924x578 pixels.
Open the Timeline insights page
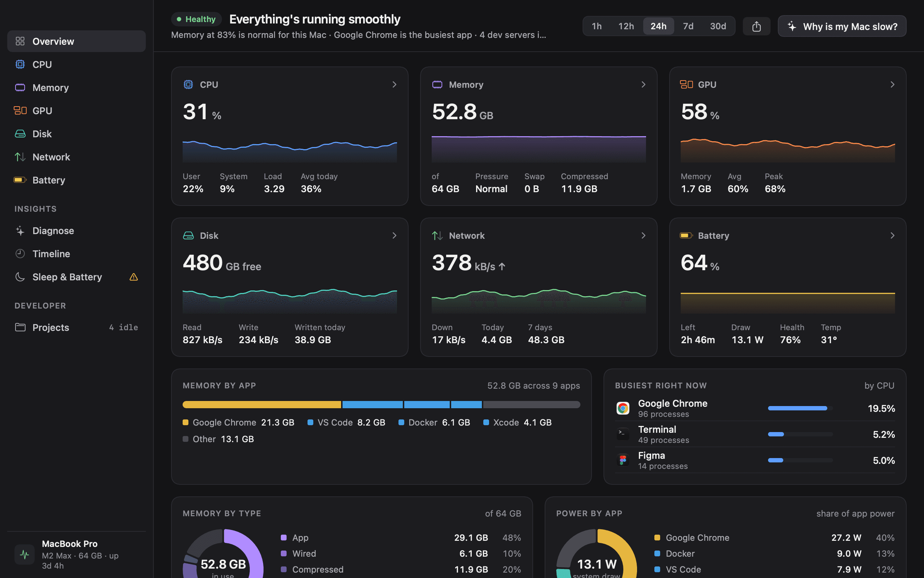pyautogui.click(x=77, y=254)
